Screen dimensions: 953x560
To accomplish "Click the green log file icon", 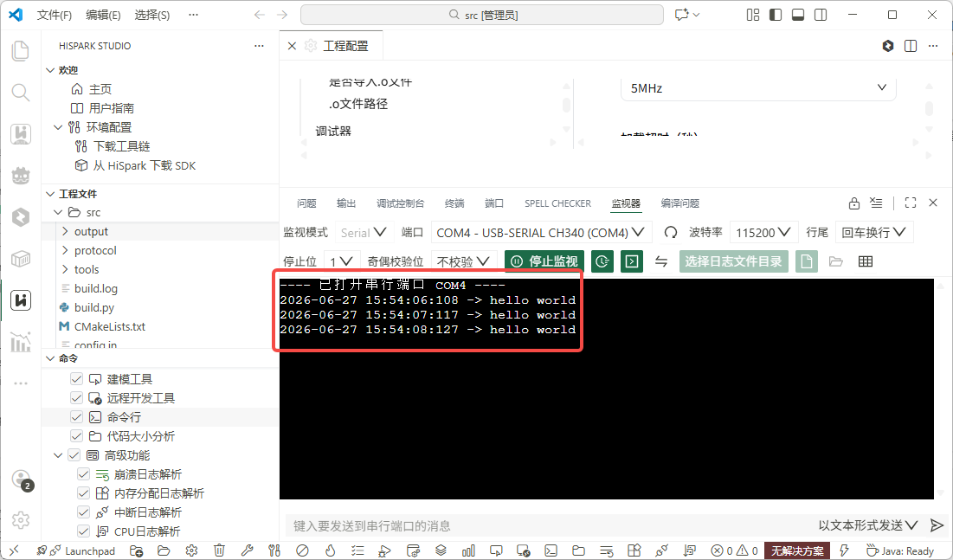I will click(806, 261).
